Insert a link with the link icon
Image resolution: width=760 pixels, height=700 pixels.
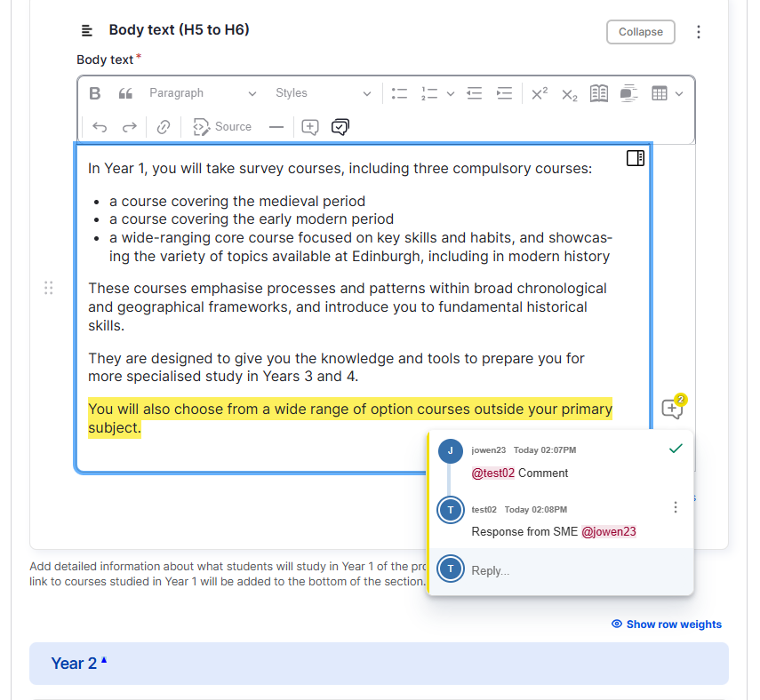click(162, 126)
